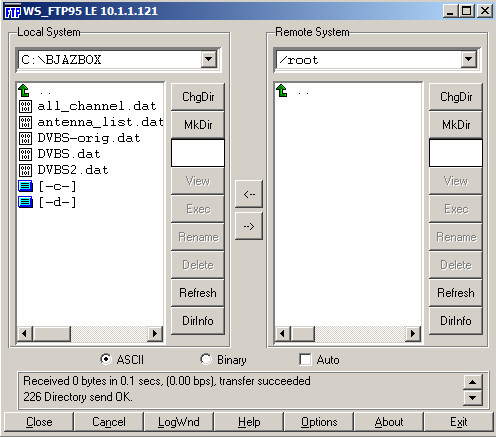Image resolution: width=496 pixels, height=437 pixels.
Task: Click remote list scroll right arrow
Action: (413, 333)
